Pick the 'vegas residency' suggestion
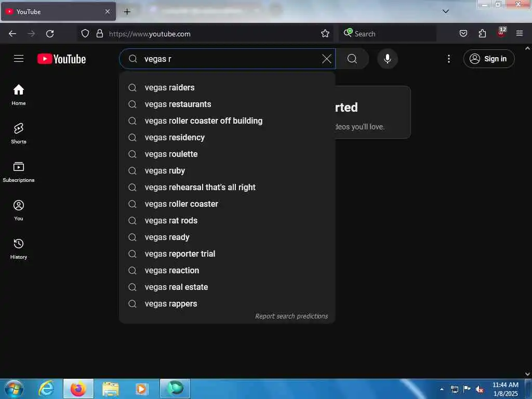This screenshot has height=399, width=532. tap(227, 137)
